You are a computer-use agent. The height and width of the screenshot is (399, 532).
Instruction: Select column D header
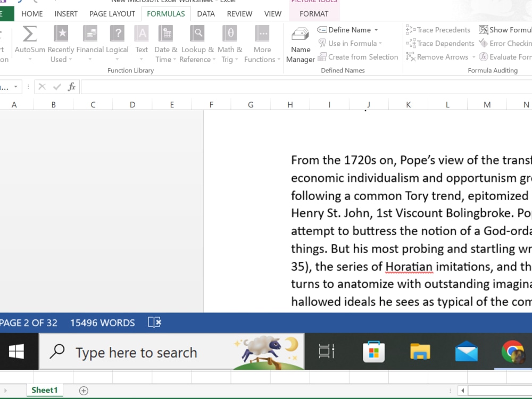tap(132, 105)
